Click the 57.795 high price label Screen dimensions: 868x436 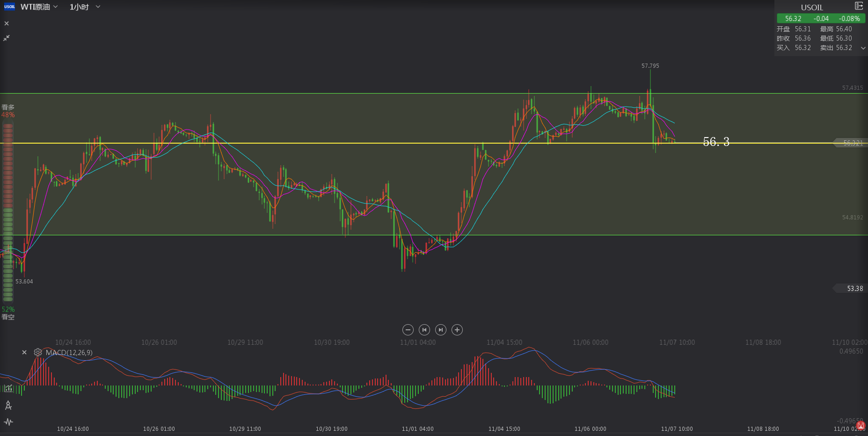[x=650, y=66]
